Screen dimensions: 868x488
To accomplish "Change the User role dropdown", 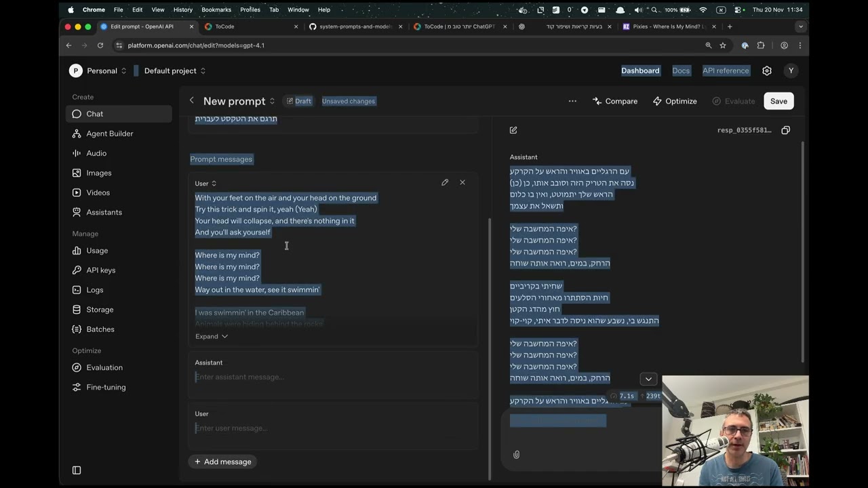I will coord(205,184).
